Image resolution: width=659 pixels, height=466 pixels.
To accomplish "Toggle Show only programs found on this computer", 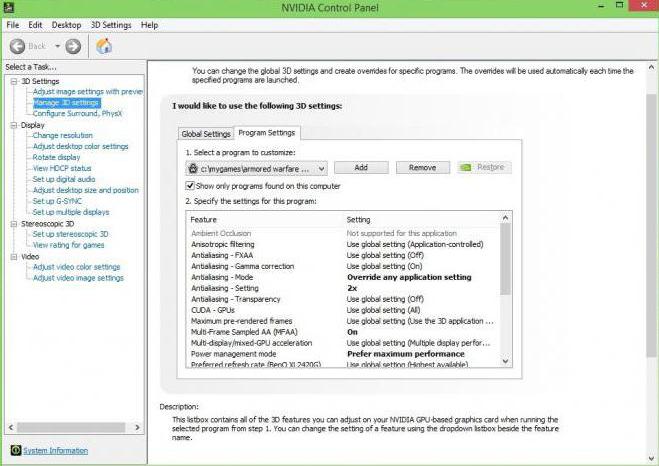I will tap(190, 186).
